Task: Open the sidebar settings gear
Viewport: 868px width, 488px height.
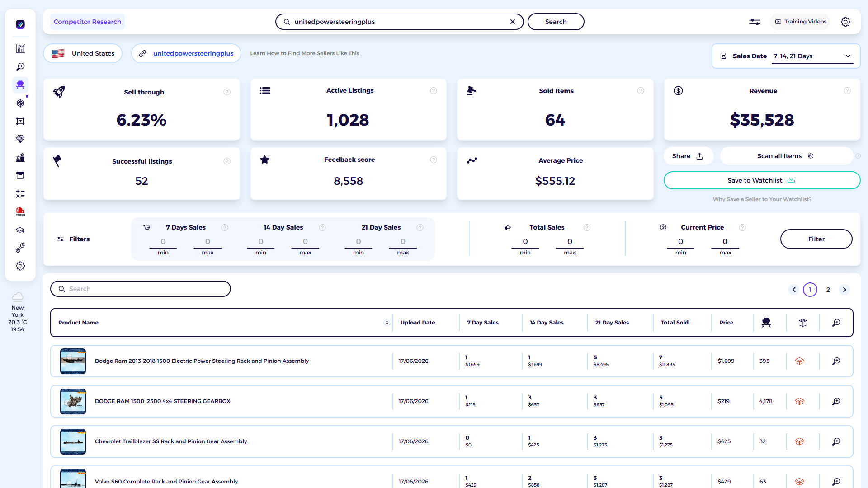Action: click(x=20, y=266)
